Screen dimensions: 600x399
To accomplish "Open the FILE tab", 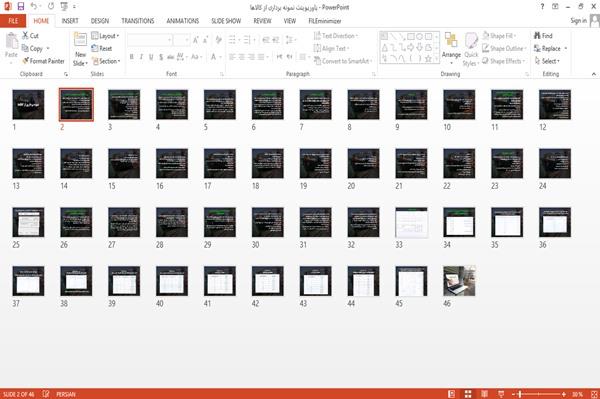I will pos(13,21).
